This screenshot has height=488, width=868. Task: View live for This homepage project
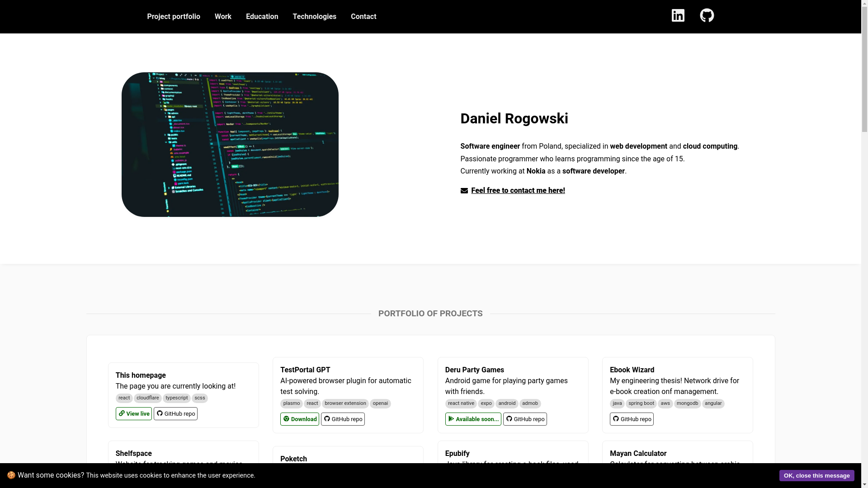click(x=134, y=414)
